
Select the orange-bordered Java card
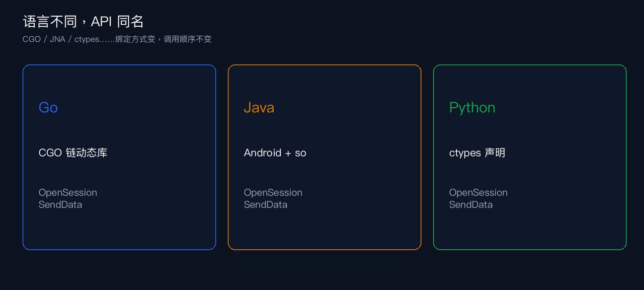pos(325,157)
